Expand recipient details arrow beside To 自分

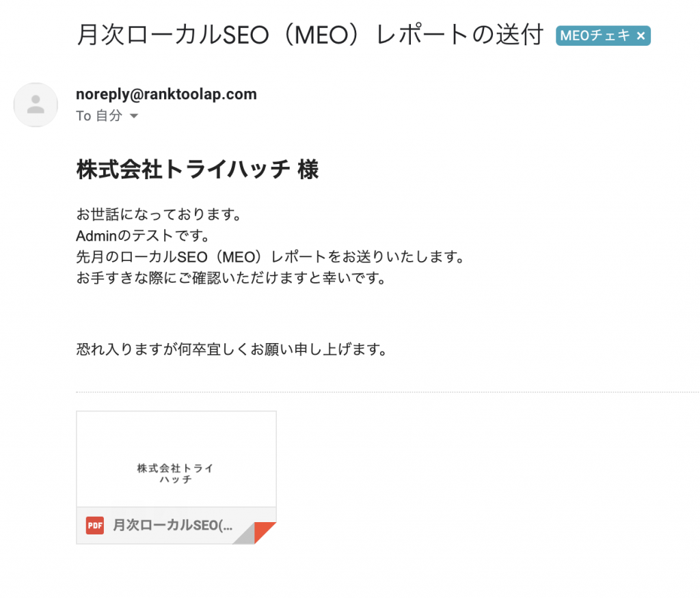(134, 116)
